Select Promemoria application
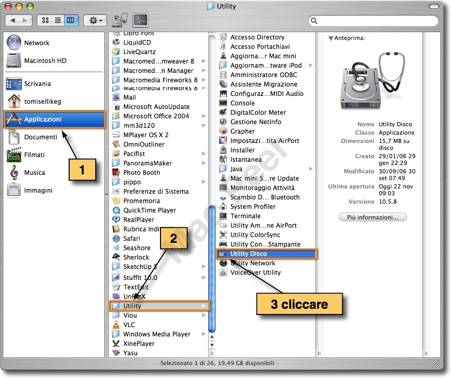The image size is (451, 378). (141, 201)
